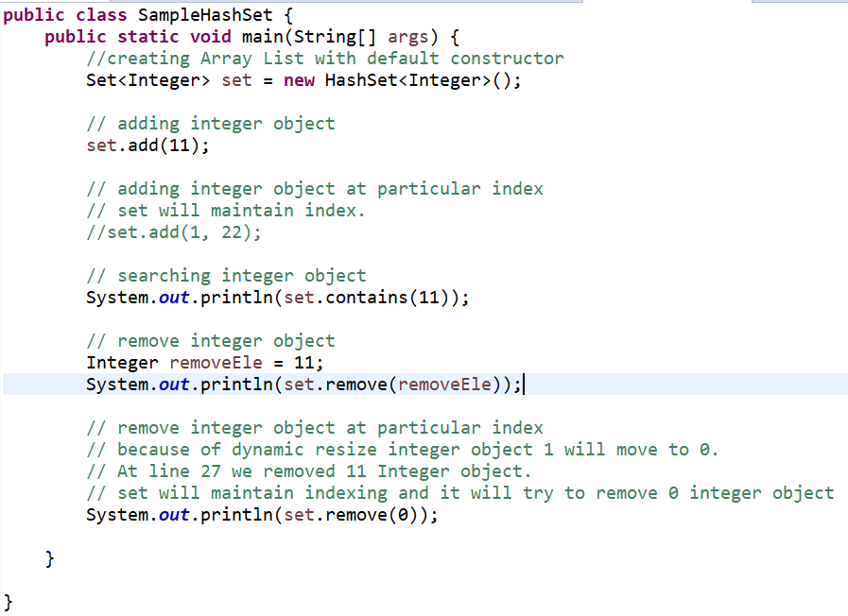Click the comment "// set will maintain index."
Viewport: 848px width, 616px height.
[226, 210]
